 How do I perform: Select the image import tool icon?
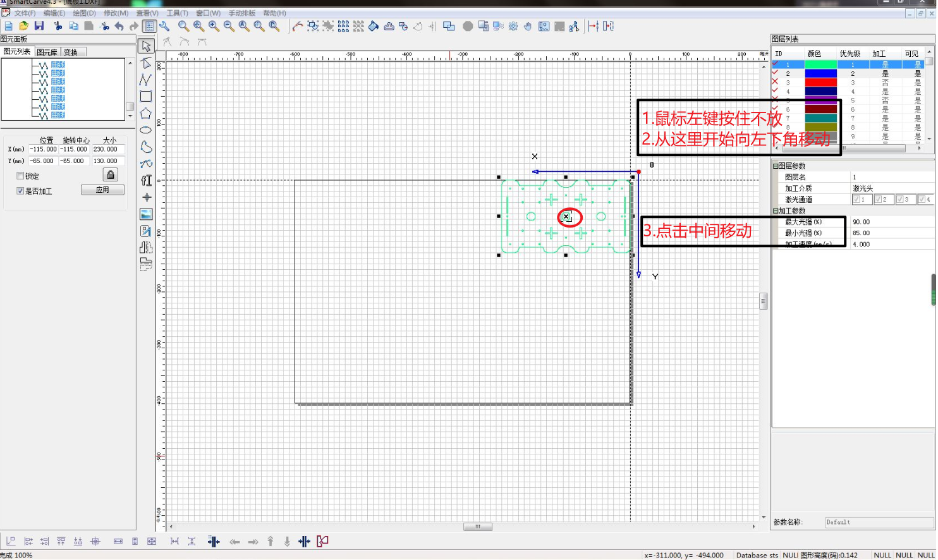point(146,214)
